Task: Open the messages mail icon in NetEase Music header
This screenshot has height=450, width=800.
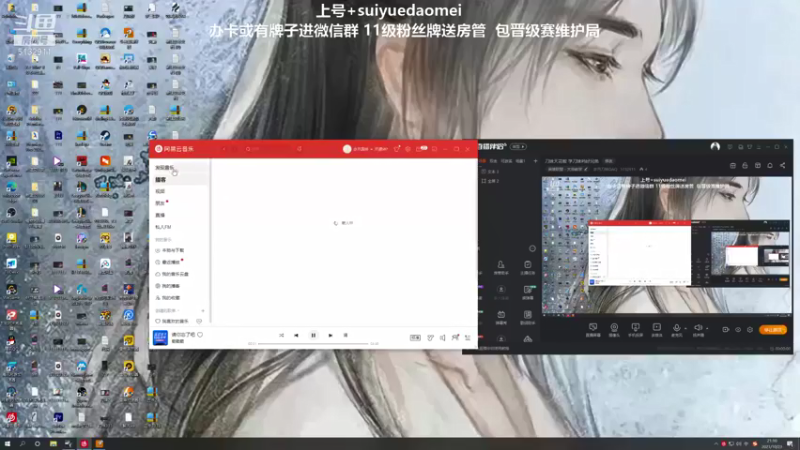Action: [x=419, y=149]
